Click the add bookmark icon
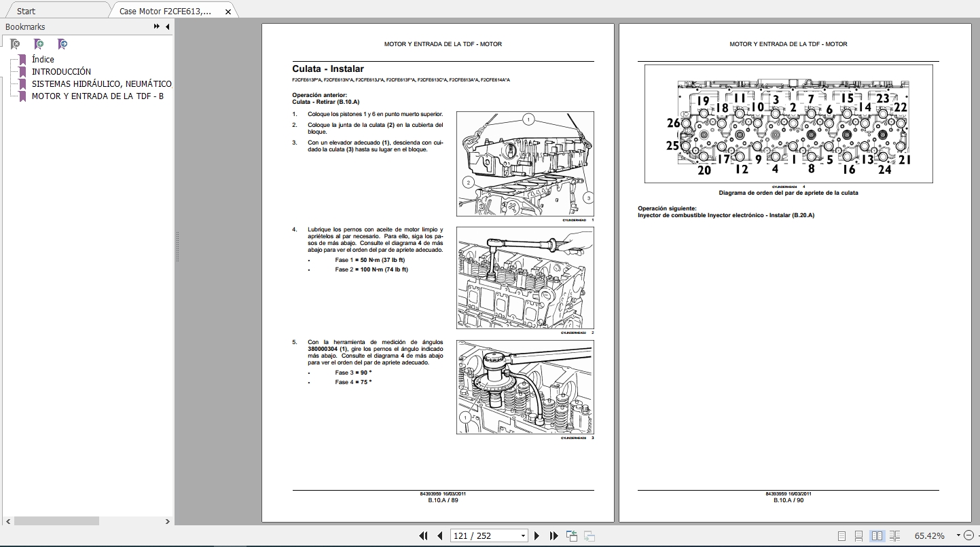980x547 pixels. (x=39, y=44)
